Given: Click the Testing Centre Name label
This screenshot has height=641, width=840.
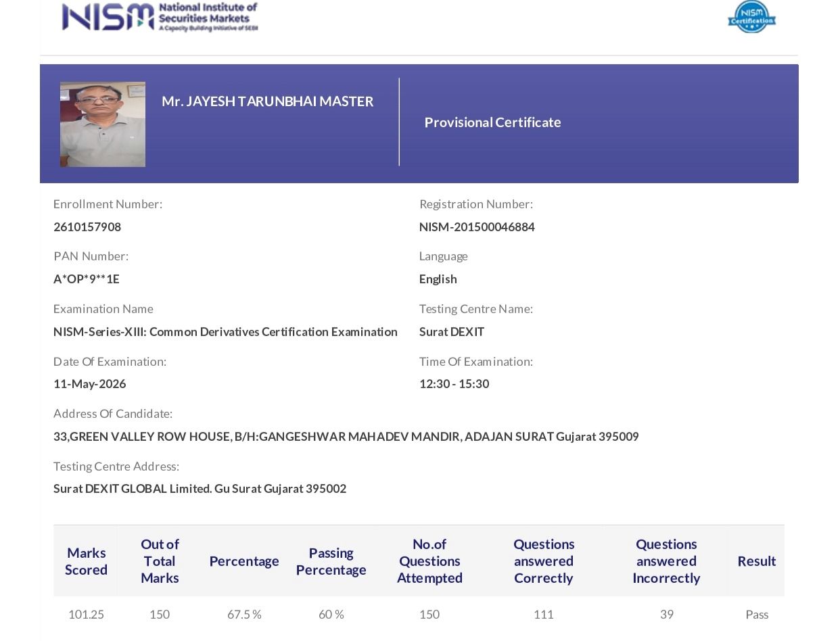Looking at the screenshot, I should (476, 309).
